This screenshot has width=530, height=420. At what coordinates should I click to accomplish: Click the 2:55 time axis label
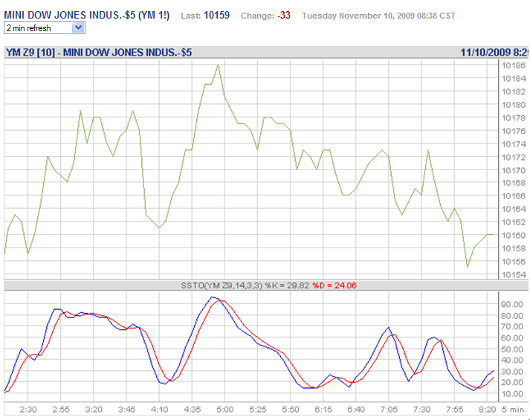61,410
